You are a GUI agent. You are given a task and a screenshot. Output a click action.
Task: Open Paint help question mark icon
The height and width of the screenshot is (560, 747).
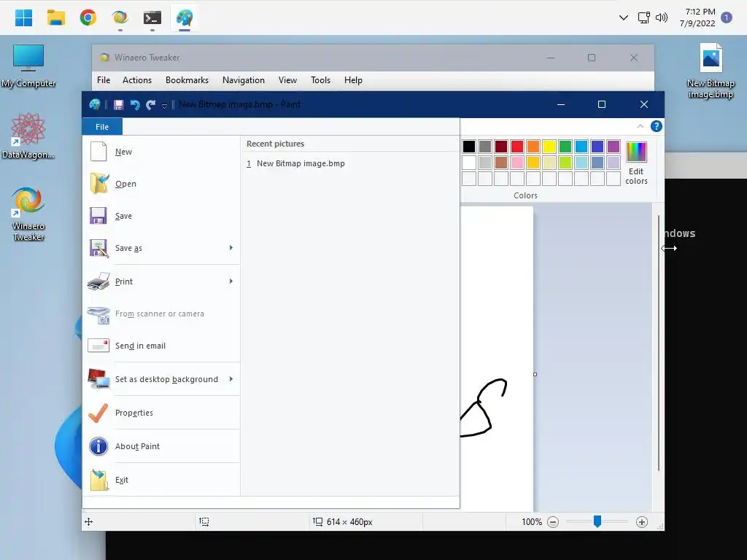tap(656, 126)
